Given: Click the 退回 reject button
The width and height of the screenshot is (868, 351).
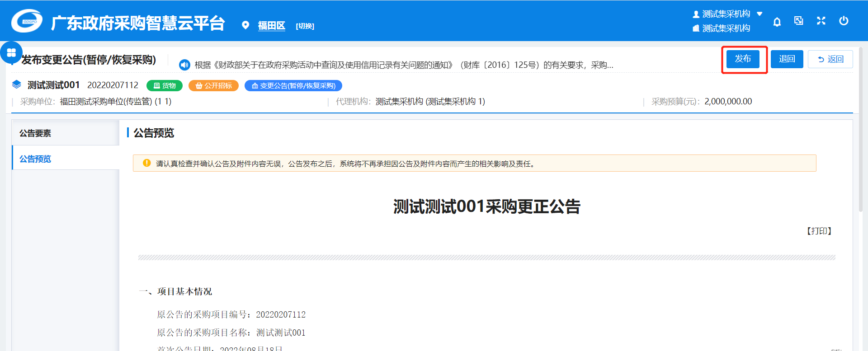Looking at the screenshot, I should pyautogui.click(x=787, y=59).
